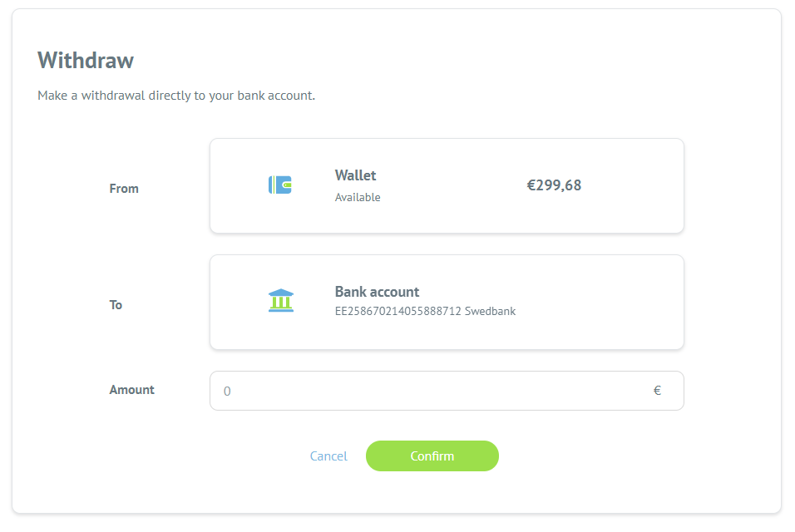Click the euro symbol in Amount field
The height and width of the screenshot is (532, 795).
point(657,391)
